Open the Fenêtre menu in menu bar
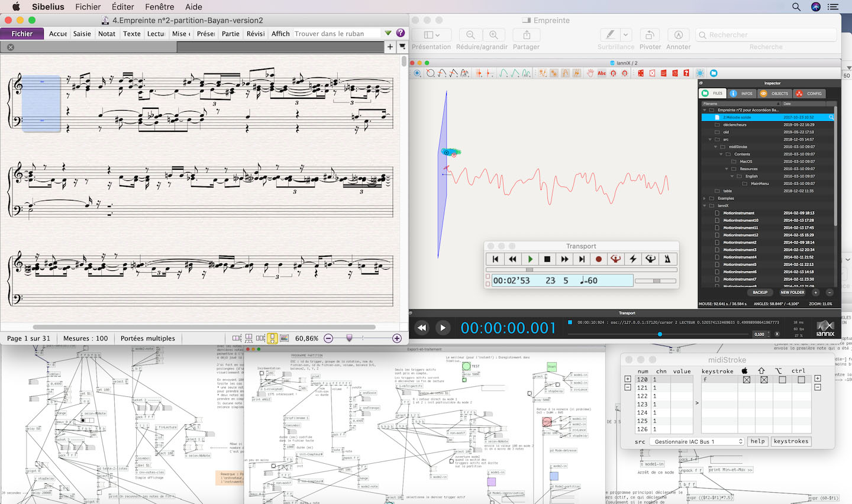852x504 pixels. pyautogui.click(x=160, y=7)
